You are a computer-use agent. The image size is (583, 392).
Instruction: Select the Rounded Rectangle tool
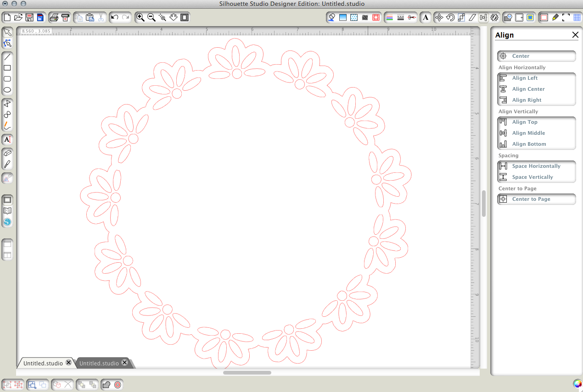pos(7,79)
